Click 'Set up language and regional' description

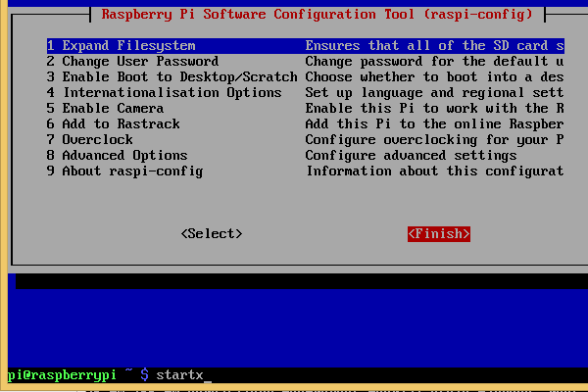[415, 93]
